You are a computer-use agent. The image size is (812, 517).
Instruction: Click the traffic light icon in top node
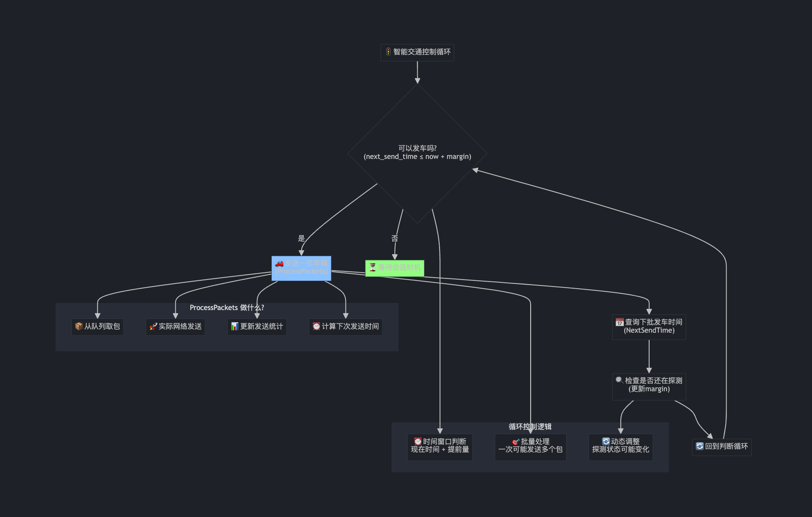tap(388, 52)
